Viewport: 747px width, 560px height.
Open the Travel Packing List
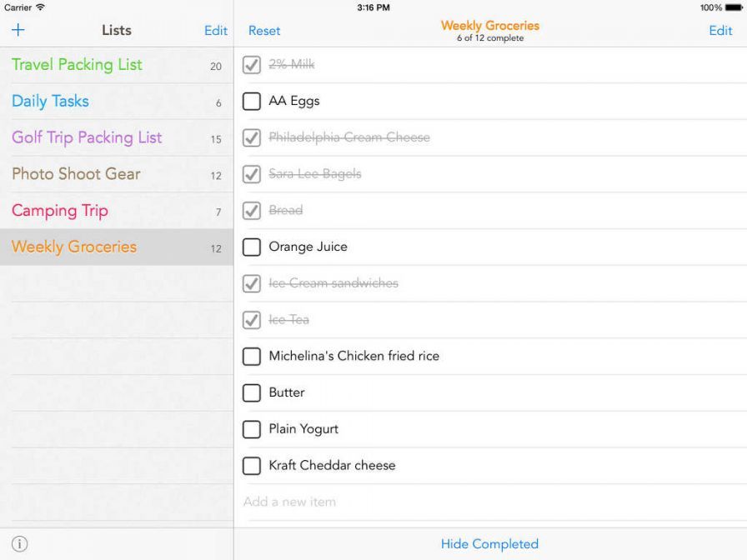77,65
